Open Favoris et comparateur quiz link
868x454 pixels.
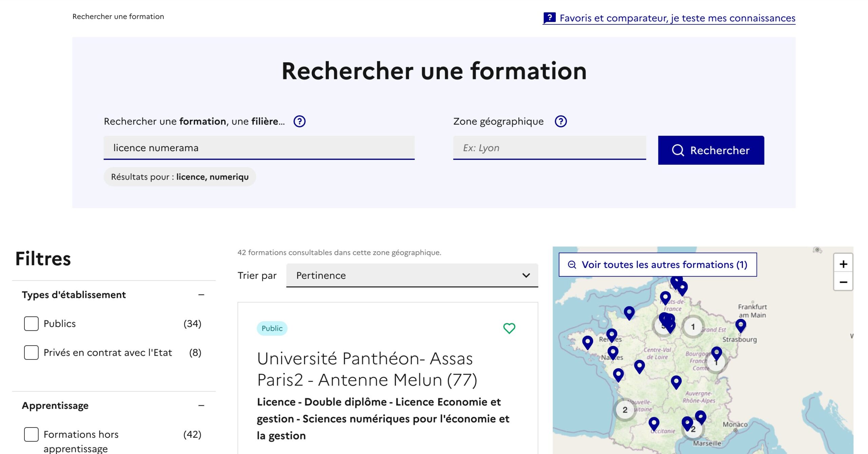point(669,18)
